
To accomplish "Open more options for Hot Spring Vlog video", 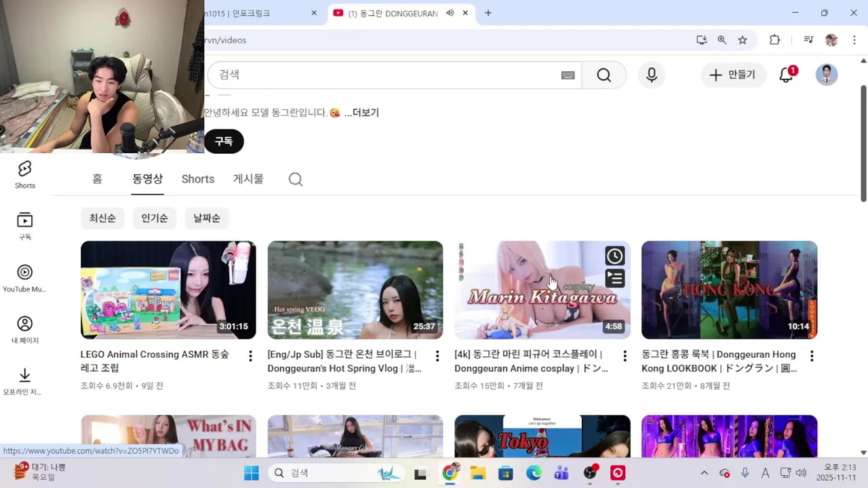I will [x=437, y=356].
